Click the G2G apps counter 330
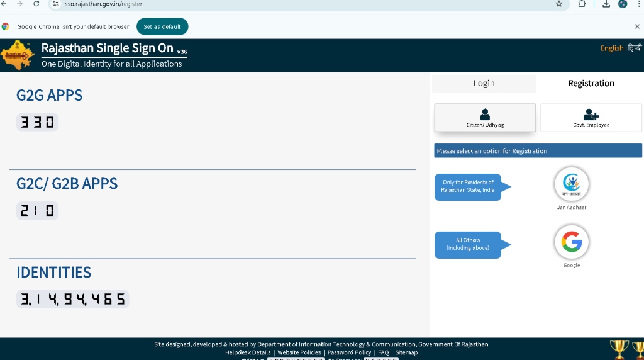The image size is (644, 360). [37, 122]
